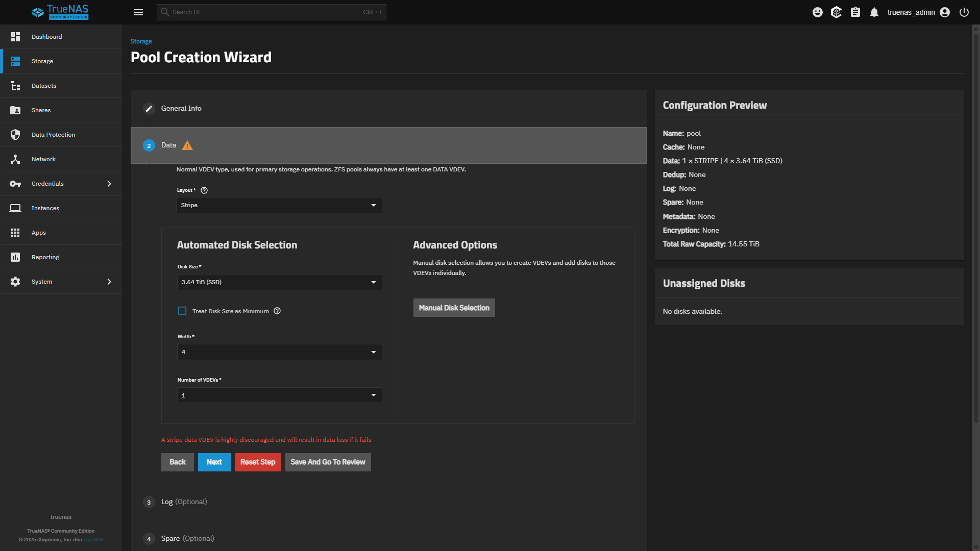Screen dimensions: 980x551
Task: Open the Jobs clipboard icon
Action: [x=855, y=12]
